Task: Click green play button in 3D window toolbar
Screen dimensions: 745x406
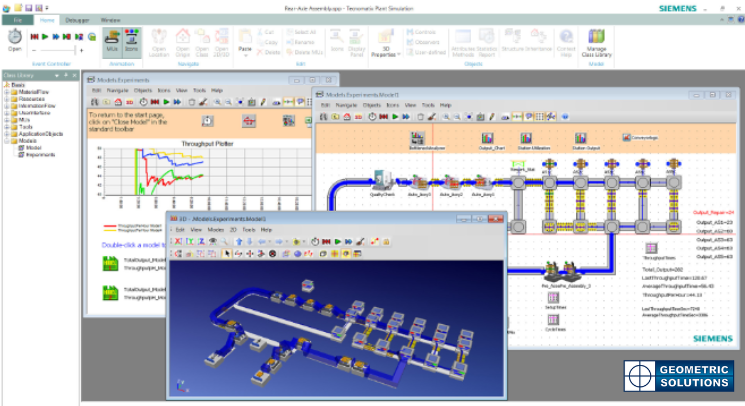Action: pos(337,242)
